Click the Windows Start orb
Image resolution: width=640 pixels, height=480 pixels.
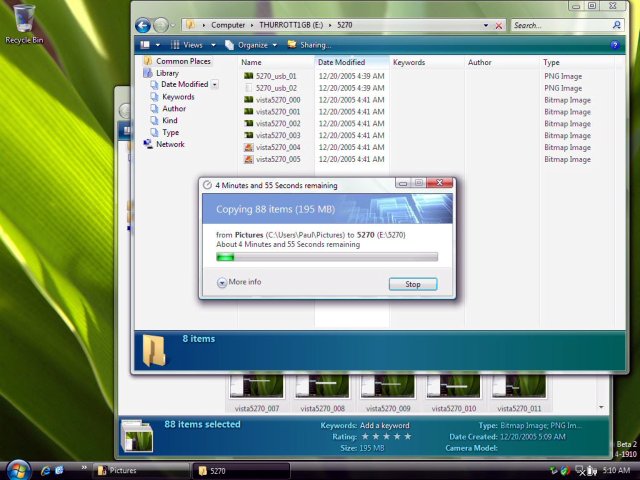click(x=18, y=469)
